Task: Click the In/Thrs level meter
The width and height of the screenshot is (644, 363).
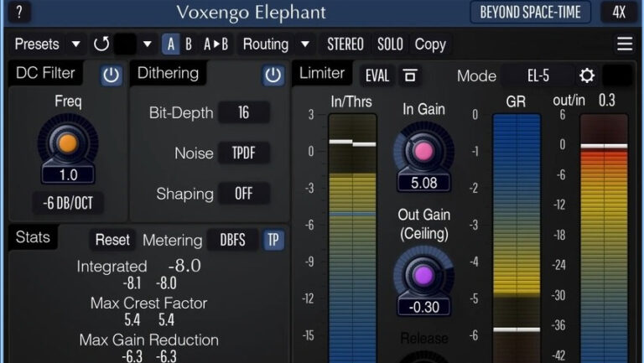Action: tap(352, 238)
